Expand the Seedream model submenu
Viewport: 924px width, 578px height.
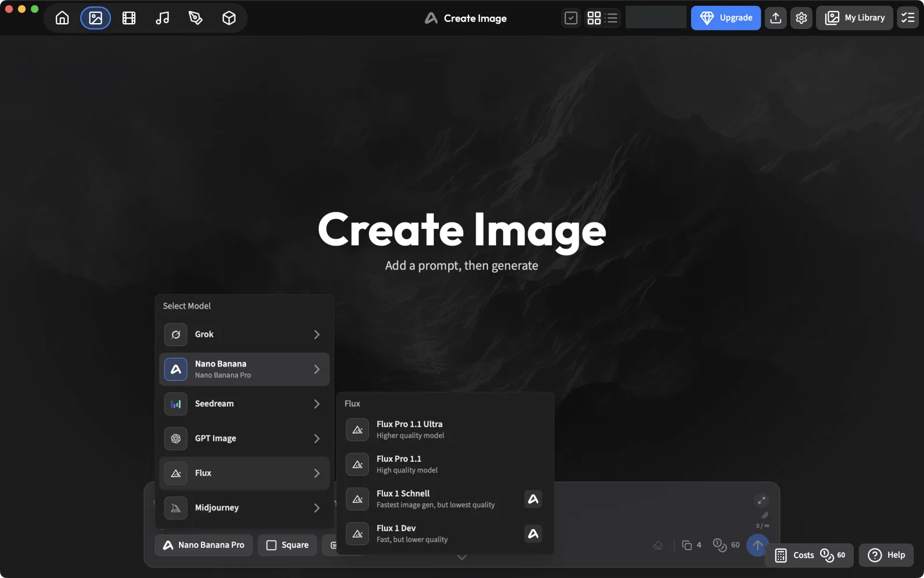coord(316,404)
